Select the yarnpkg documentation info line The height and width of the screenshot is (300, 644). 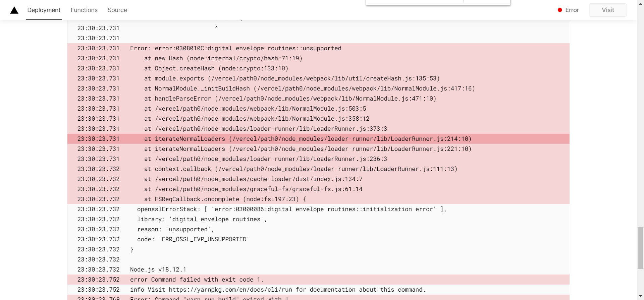pyautogui.click(x=318, y=290)
